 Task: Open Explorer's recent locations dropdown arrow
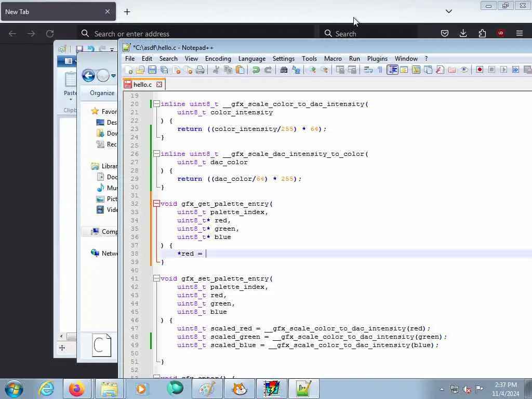click(114, 76)
